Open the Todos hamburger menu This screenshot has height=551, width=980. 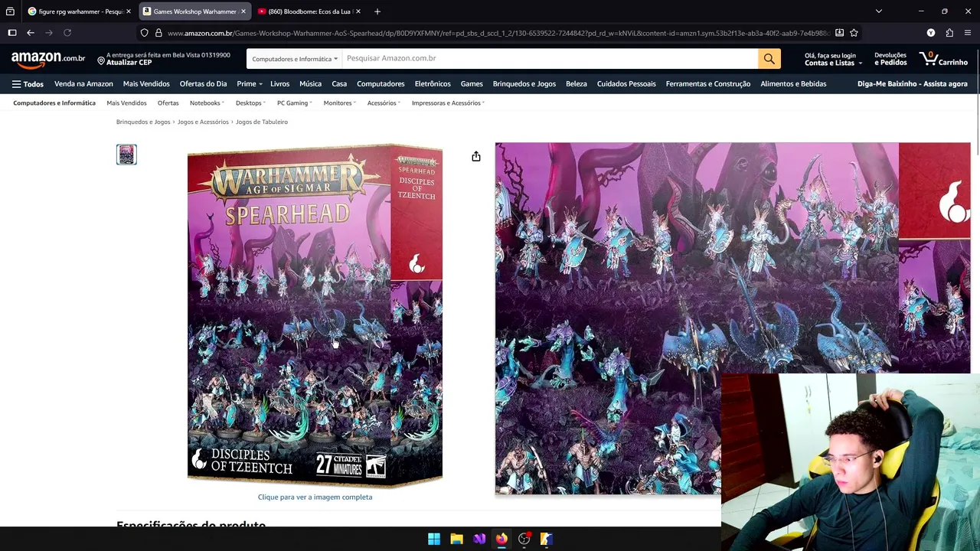tap(28, 84)
